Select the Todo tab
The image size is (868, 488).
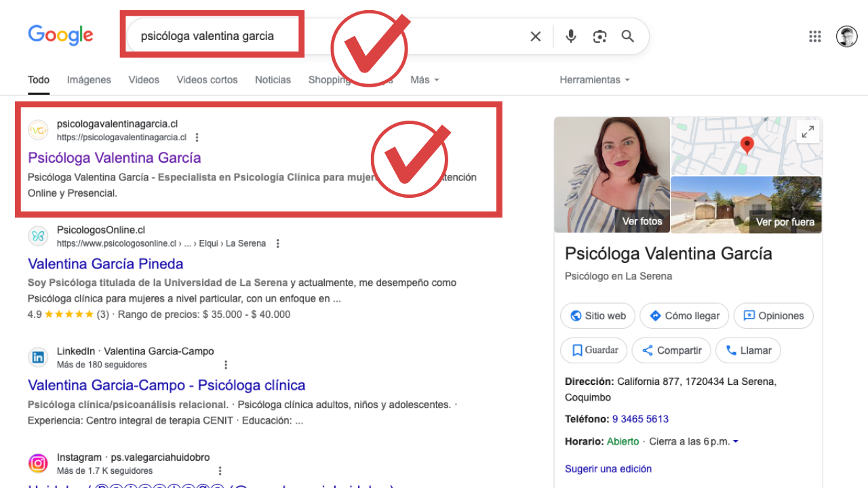click(x=39, y=80)
